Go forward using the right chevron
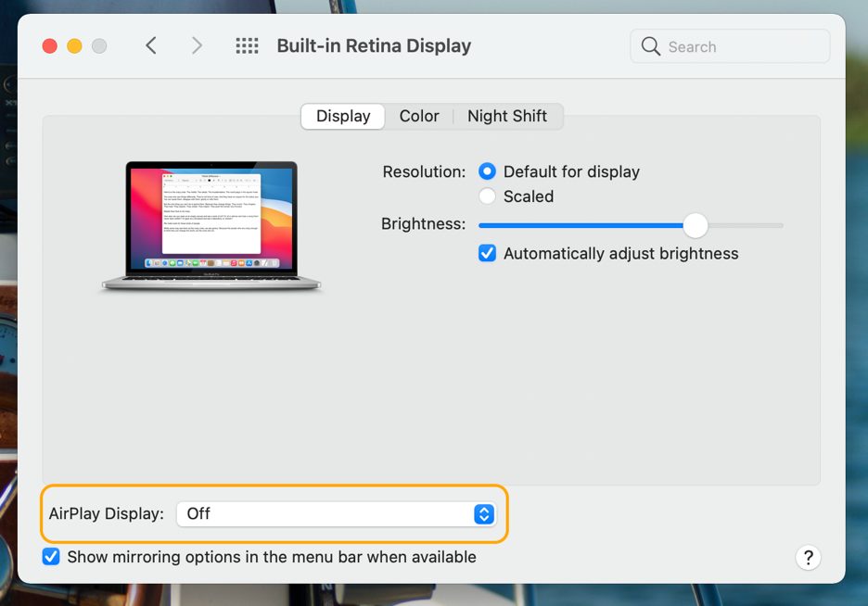Screen dimensions: 868x606 [197, 45]
